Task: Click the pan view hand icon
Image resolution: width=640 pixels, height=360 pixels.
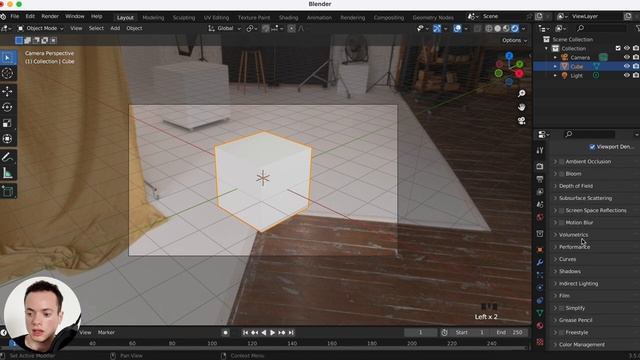Action: pos(522,107)
